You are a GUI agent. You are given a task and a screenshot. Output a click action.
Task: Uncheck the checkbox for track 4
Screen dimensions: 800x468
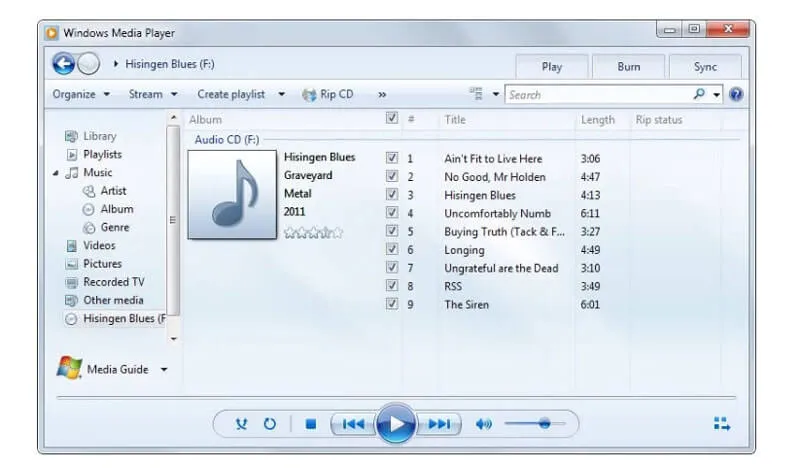pos(392,213)
